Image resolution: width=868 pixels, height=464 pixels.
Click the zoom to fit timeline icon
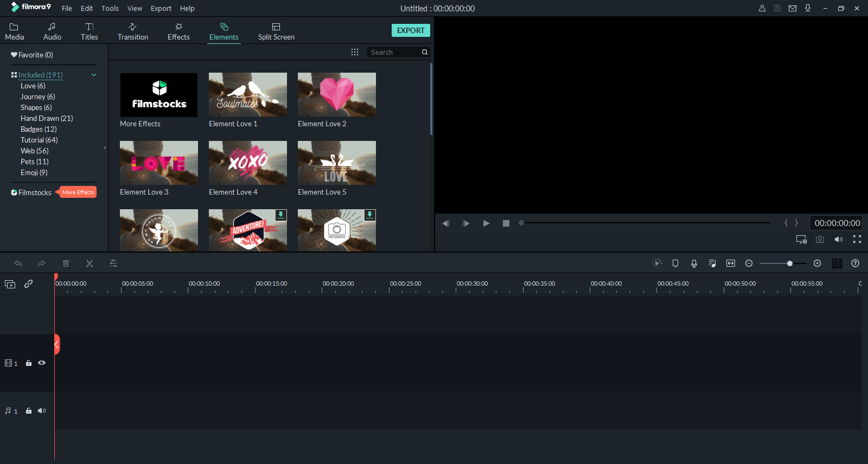(x=731, y=263)
